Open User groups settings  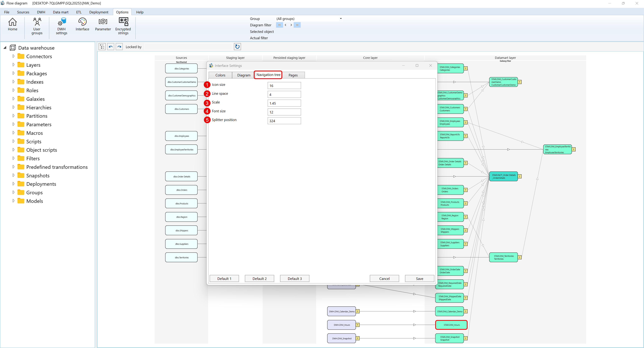pos(37,26)
